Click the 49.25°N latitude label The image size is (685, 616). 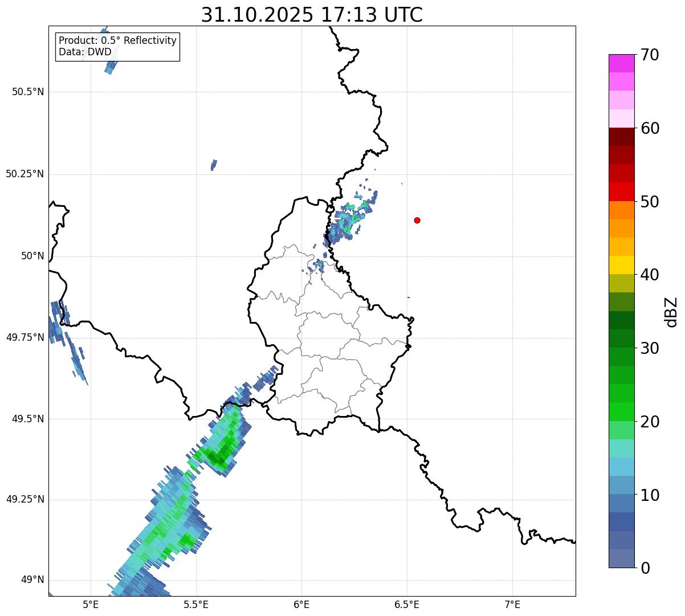tap(25, 500)
